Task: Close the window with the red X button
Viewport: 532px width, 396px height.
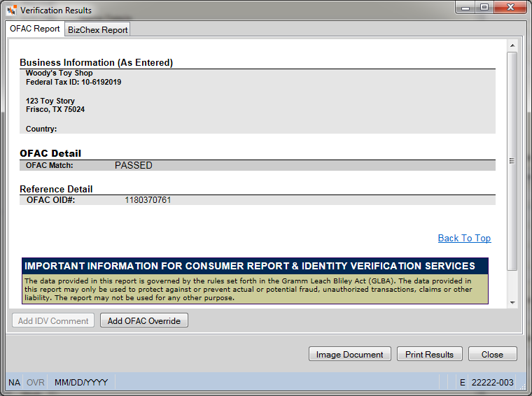Action: (x=510, y=8)
